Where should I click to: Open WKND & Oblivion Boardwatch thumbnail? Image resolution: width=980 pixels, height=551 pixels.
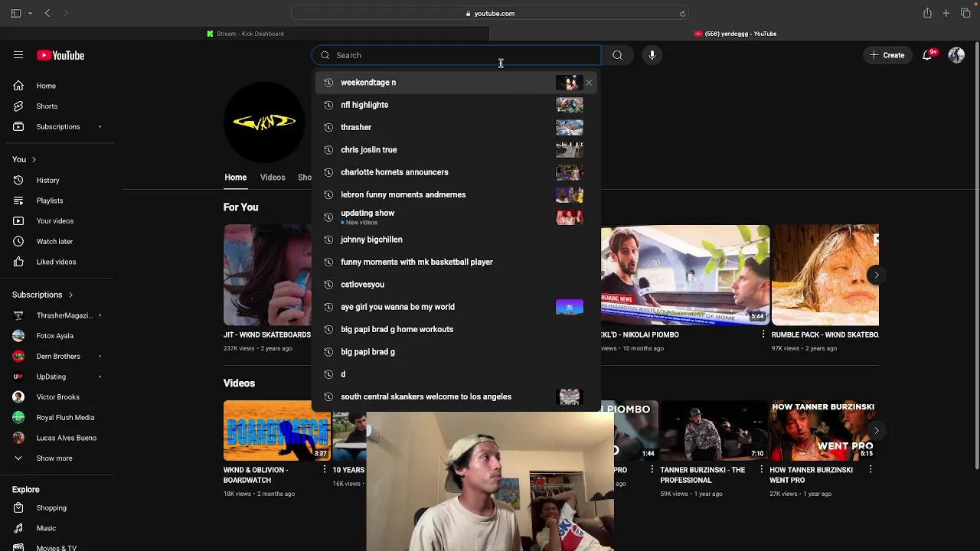[277, 430]
